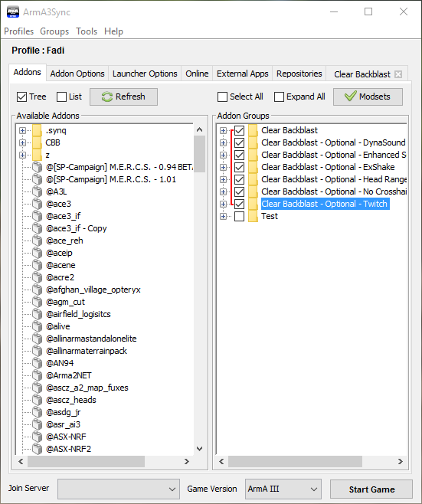Expand the z folder node
The height and width of the screenshot is (504, 422).
click(22, 155)
